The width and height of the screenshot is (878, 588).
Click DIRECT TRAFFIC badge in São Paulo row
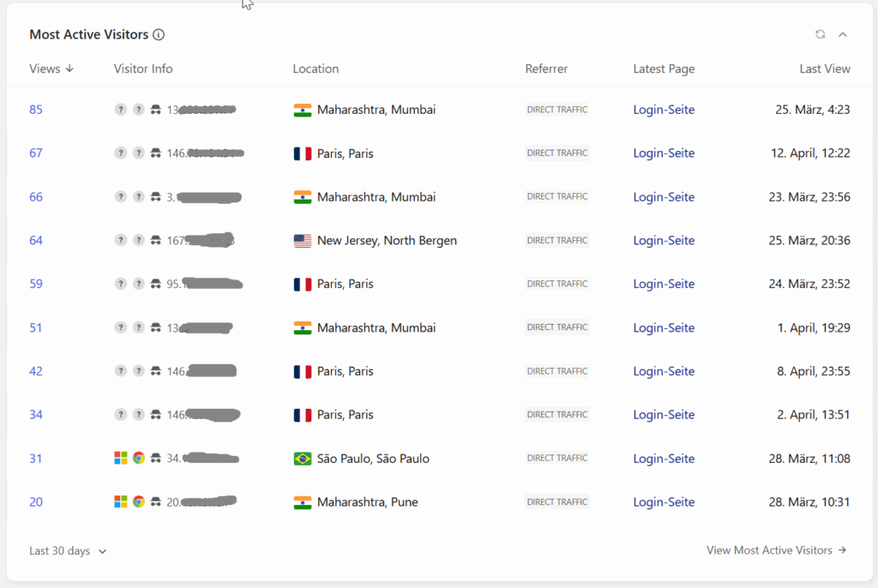click(557, 458)
